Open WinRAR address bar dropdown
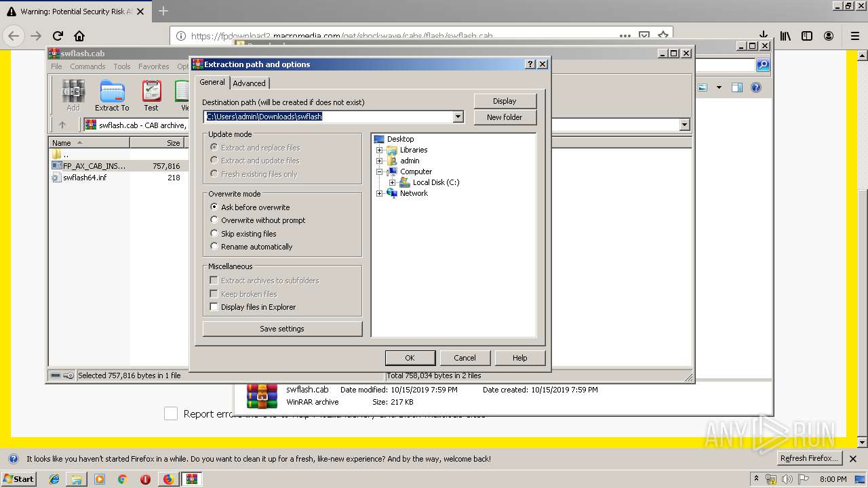 pyautogui.click(x=684, y=125)
